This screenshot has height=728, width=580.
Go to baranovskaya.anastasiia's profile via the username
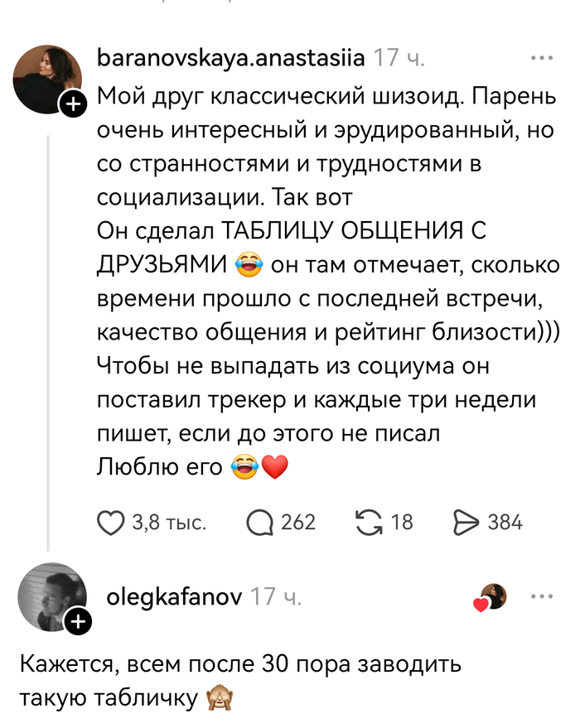point(230,59)
